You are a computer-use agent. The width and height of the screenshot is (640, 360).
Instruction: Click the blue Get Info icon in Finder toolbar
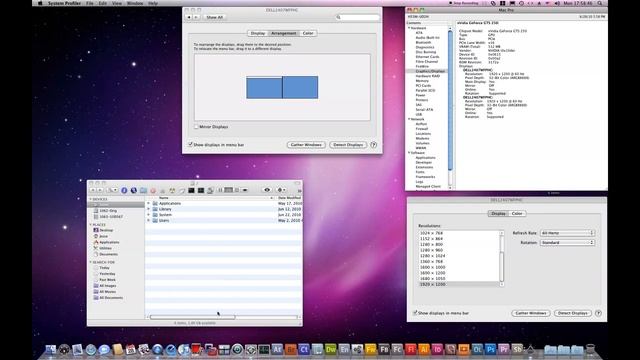point(124,190)
